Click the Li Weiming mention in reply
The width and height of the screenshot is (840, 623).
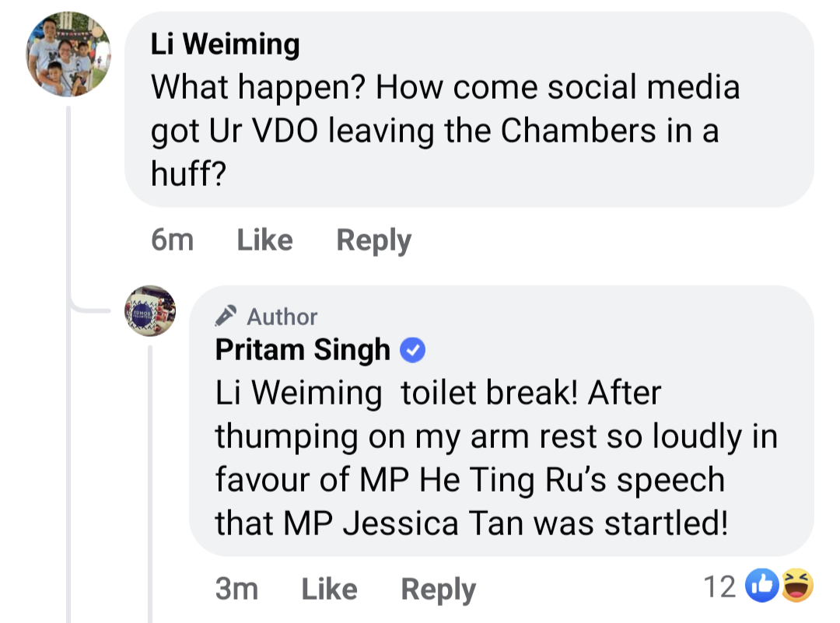point(298,394)
